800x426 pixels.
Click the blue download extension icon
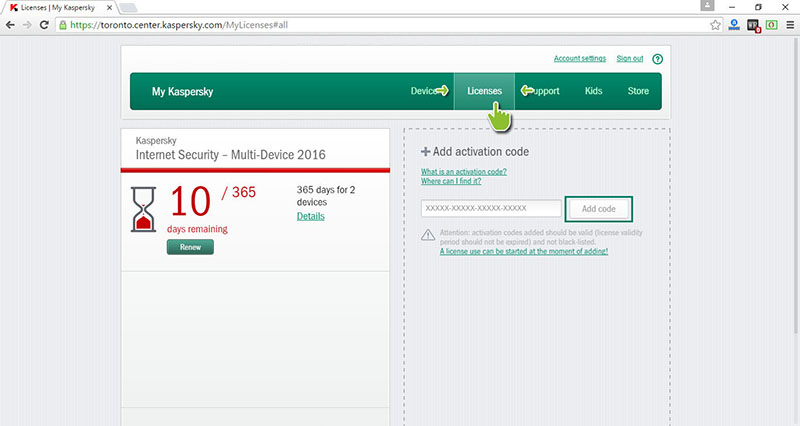coord(734,25)
